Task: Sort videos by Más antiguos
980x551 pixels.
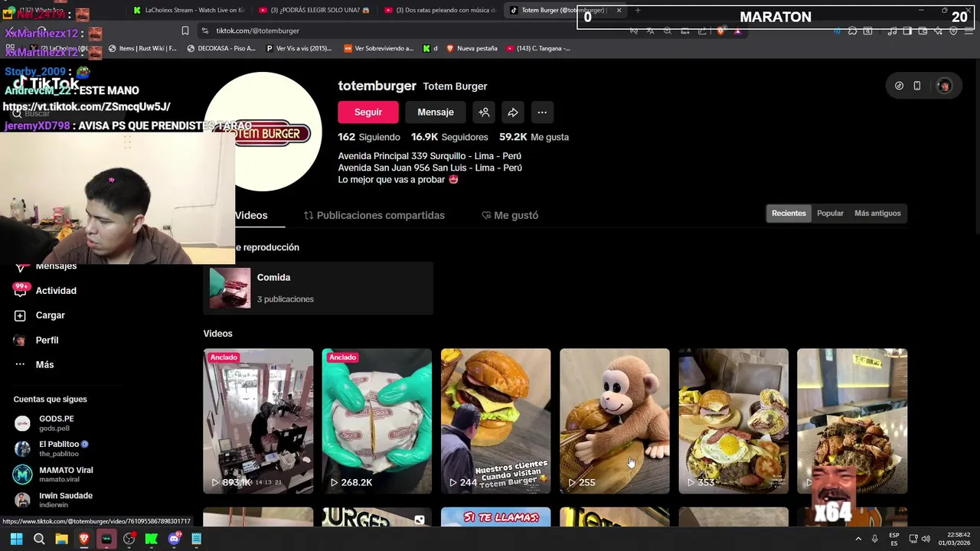Action: tap(877, 214)
